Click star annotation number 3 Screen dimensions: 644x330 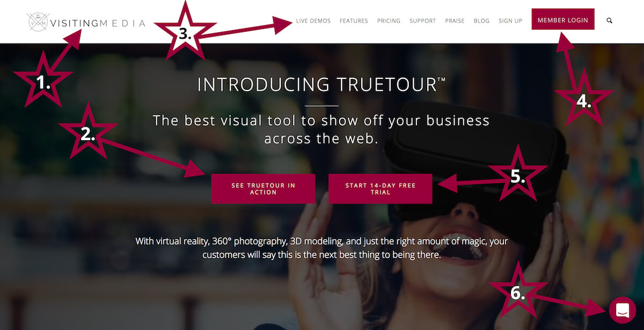point(184,32)
